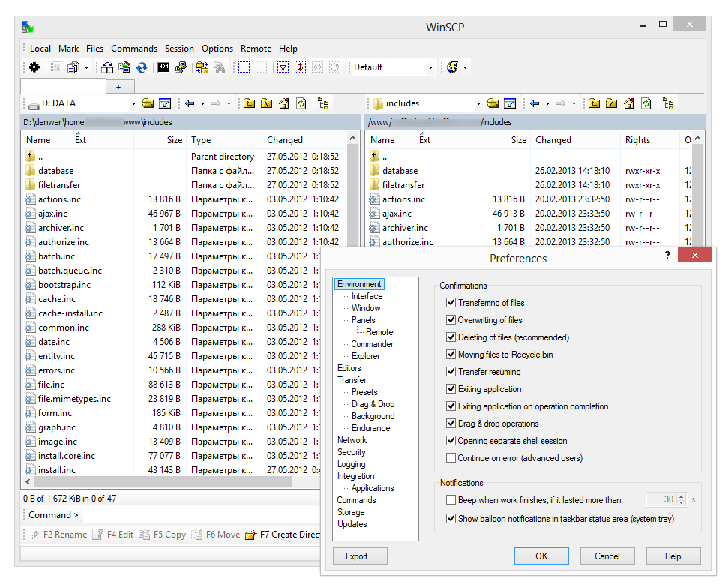This screenshot has width=728, height=587.
Task: Click the Synchronize refresh icon in main toolbar
Action: tap(142, 67)
